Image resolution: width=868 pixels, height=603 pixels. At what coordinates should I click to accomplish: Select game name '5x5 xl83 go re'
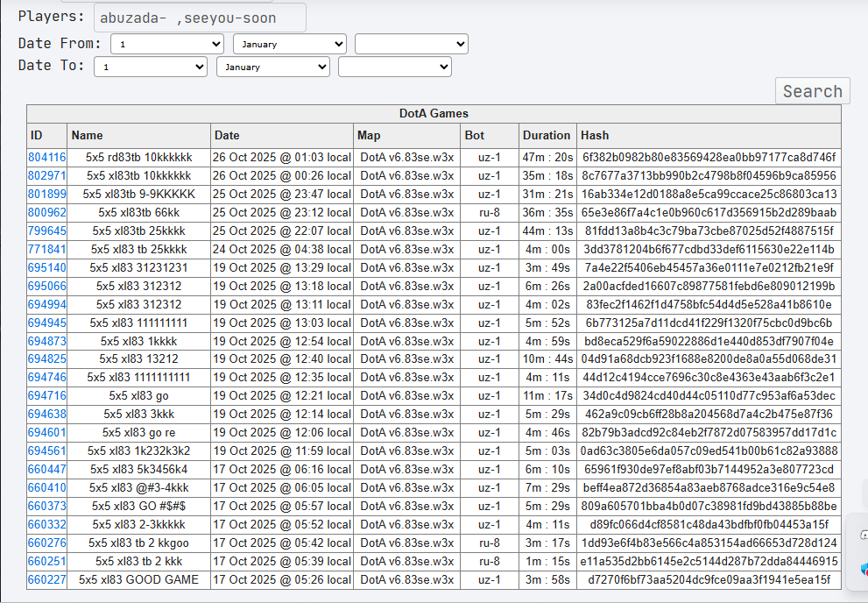coord(139,432)
